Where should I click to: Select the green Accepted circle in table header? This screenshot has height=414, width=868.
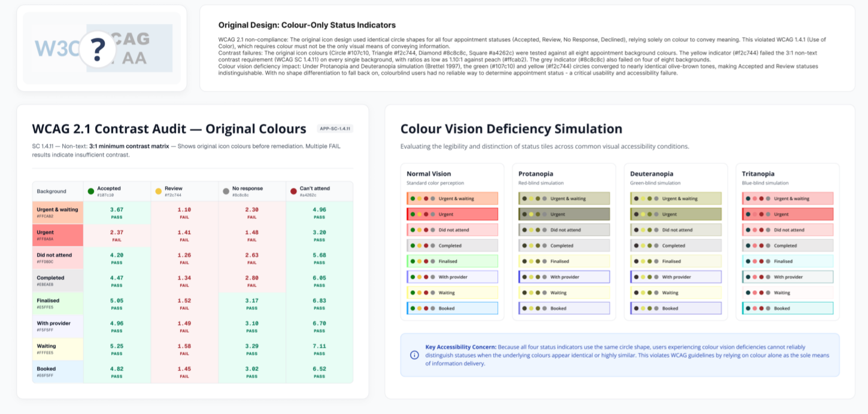[91, 191]
